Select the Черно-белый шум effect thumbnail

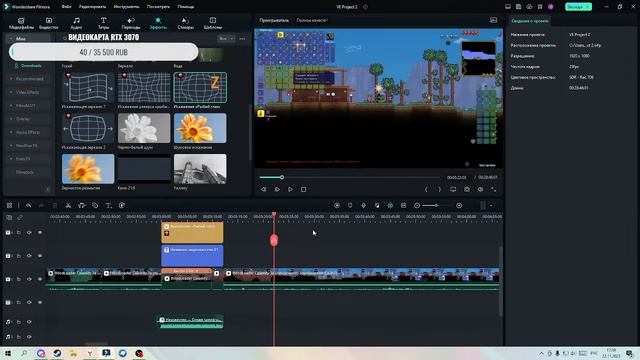coord(144,128)
